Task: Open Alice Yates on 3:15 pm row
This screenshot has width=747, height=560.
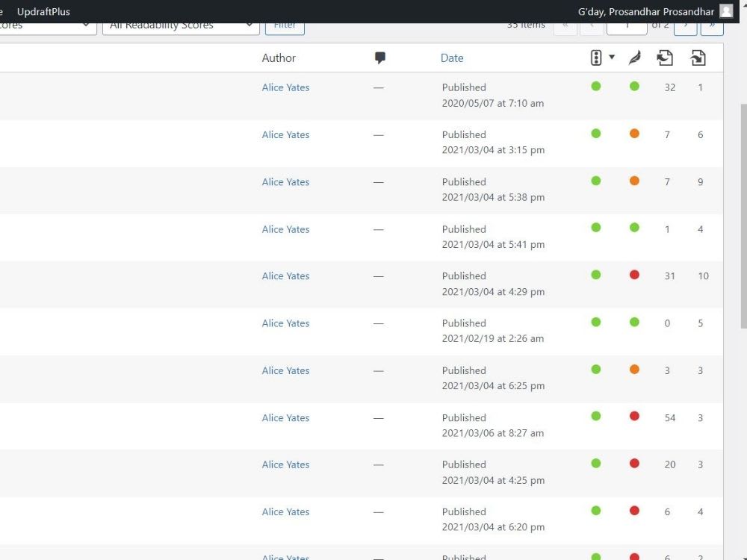Action: coord(285,134)
